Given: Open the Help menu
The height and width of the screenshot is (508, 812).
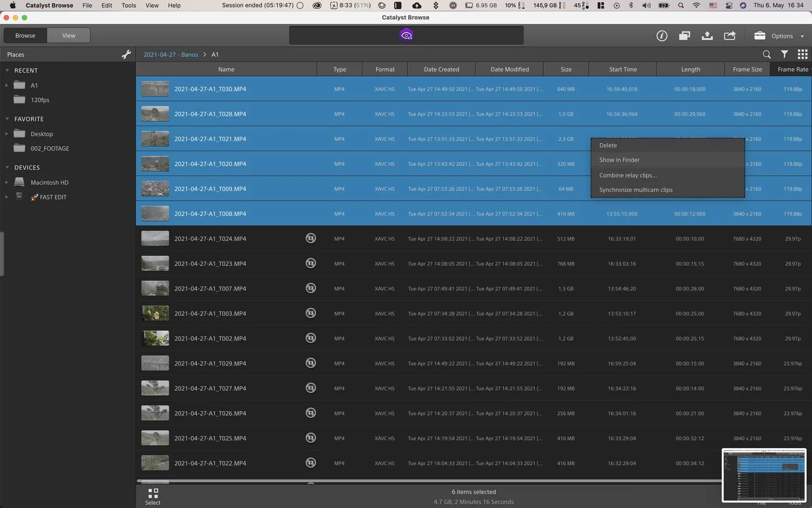Looking at the screenshot, I should [174, 5].
